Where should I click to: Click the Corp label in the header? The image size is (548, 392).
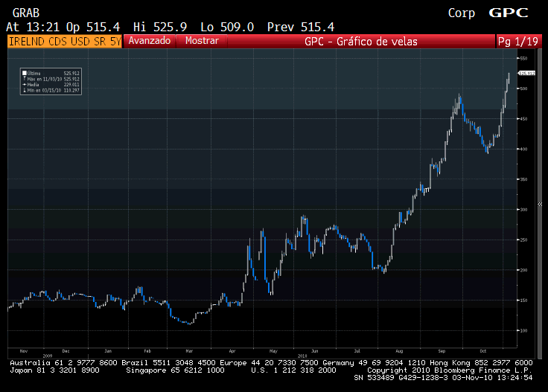coord(462,13)
